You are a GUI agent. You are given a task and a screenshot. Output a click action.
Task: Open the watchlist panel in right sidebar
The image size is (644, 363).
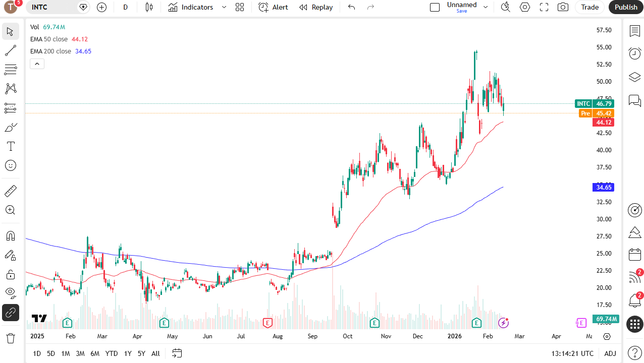(x=634, y=31)
